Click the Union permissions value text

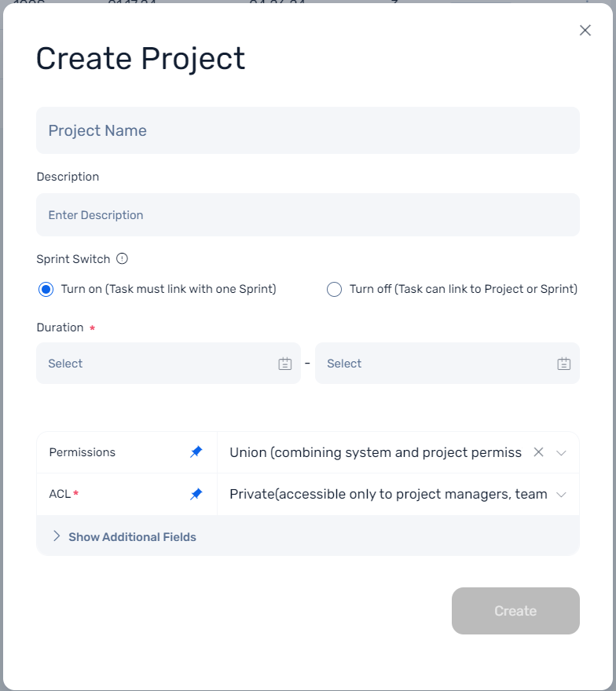point(376,452)
